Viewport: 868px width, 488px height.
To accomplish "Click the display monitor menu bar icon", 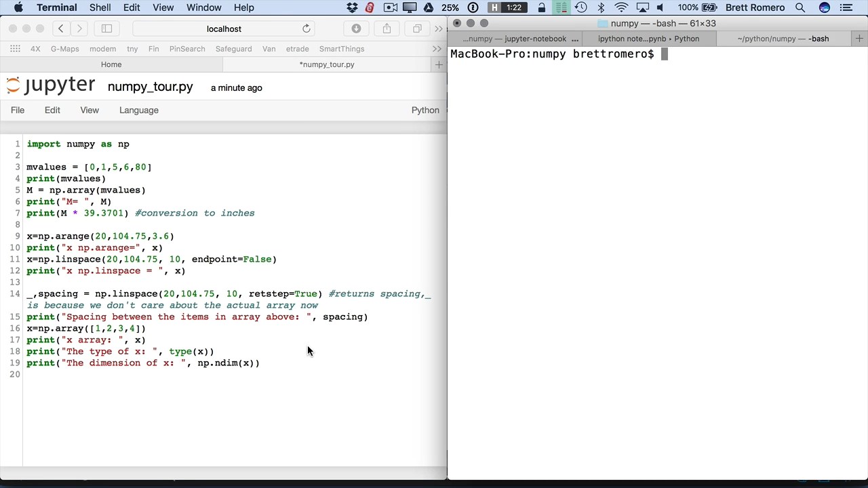I will point(411,7).
